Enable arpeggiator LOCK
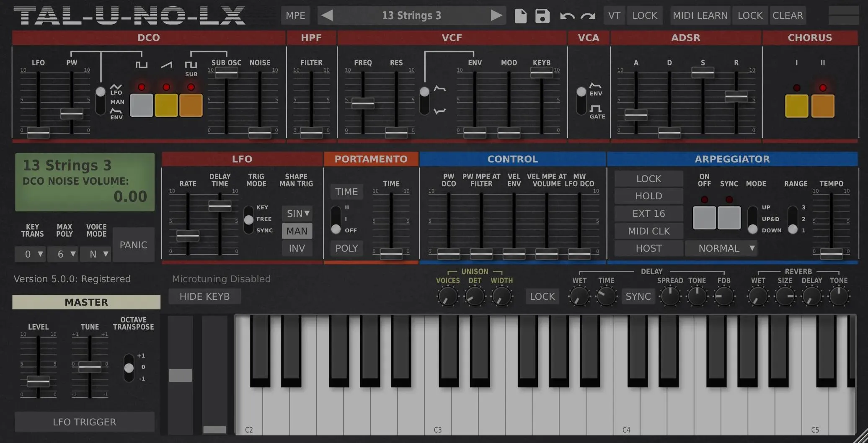The image size is (868, 443). click(648, 179)
